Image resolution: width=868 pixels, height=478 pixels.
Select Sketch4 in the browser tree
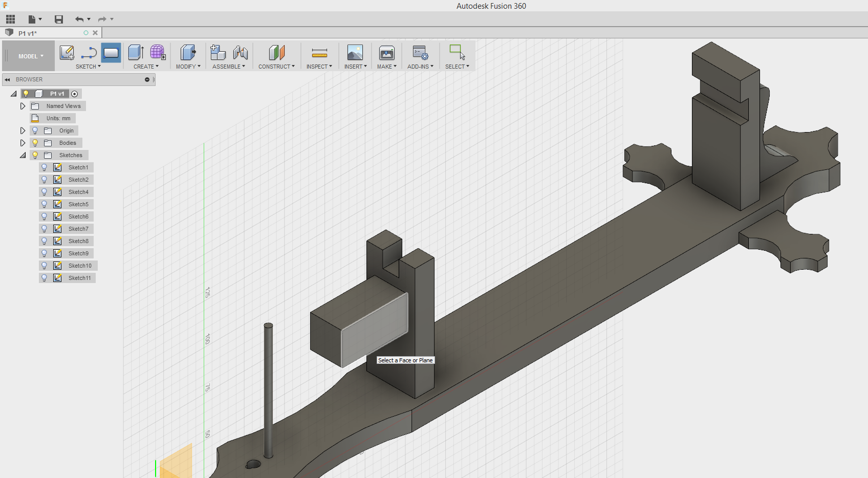78,192
